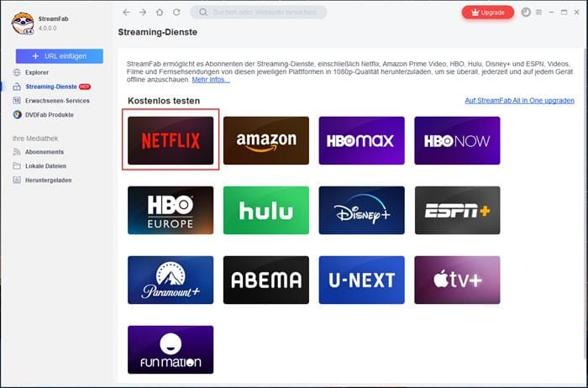Open the Funimation tile
Screen dimensions: 588x388
pyautogui.click(x=171, y=349)
